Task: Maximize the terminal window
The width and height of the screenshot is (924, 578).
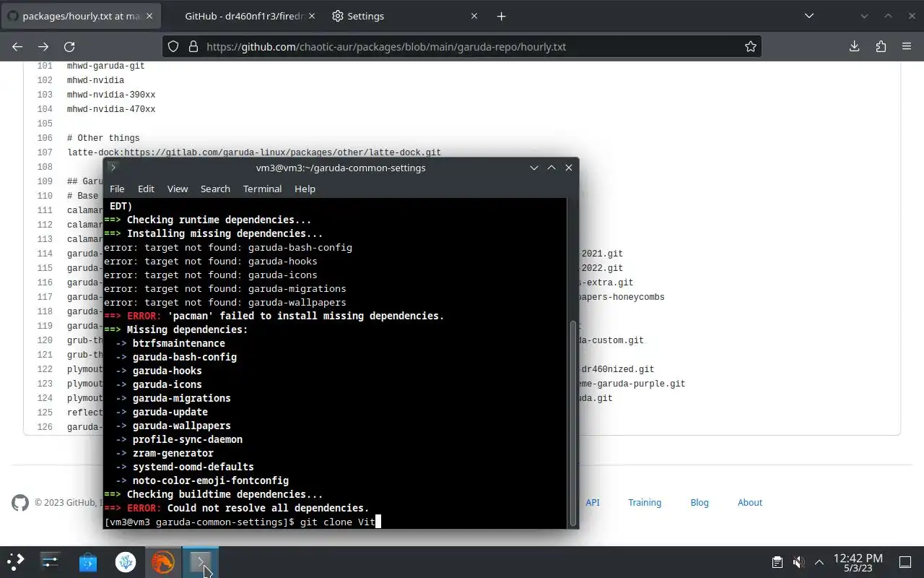Action: click(x=552, y=168)
